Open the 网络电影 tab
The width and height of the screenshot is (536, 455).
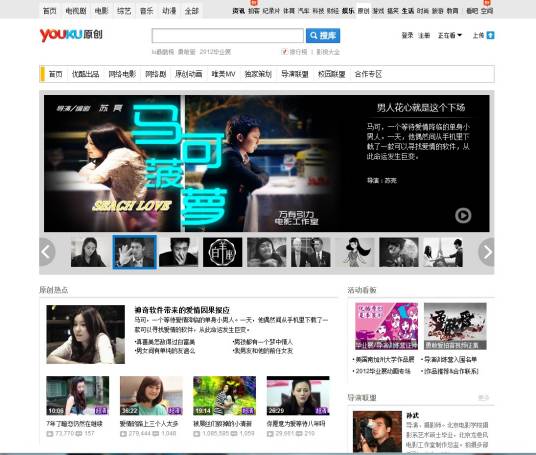coord(122,74)
